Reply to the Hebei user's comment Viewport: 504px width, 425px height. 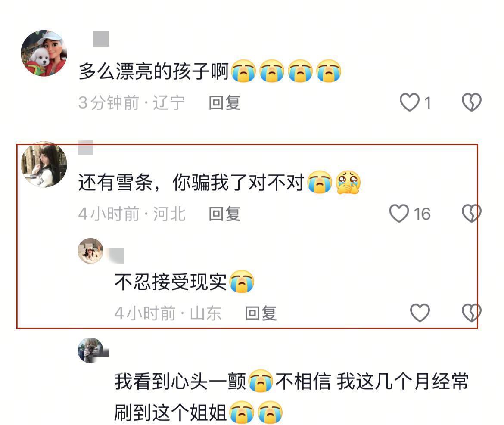pyautogui.click(x=224, y=214)
